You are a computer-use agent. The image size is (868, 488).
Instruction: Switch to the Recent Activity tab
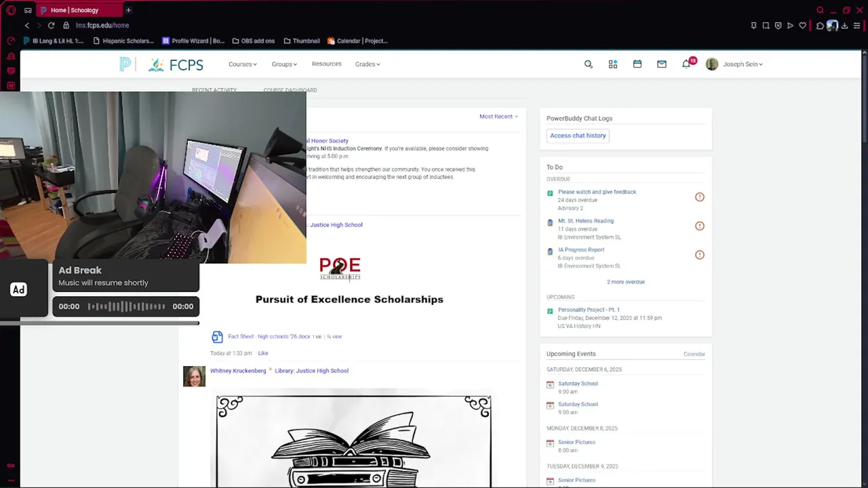(x=214, y=89)
